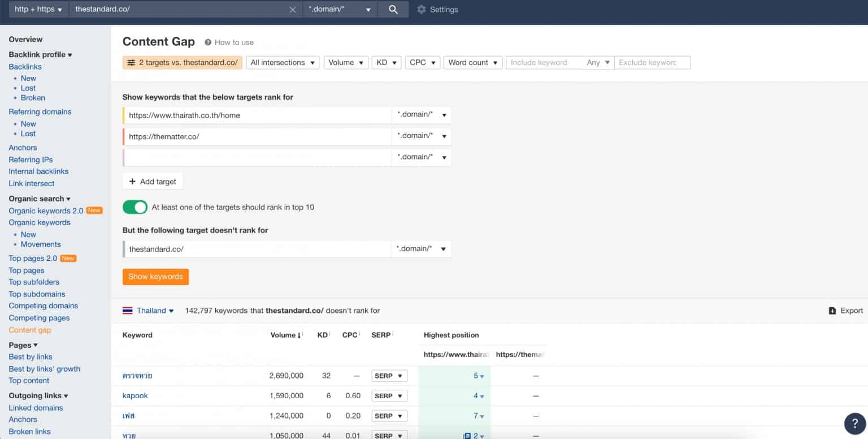The image size is (868, 439).
Task: Toggle top 10 ranking requirement switch
Action: [x=135, y=207]
